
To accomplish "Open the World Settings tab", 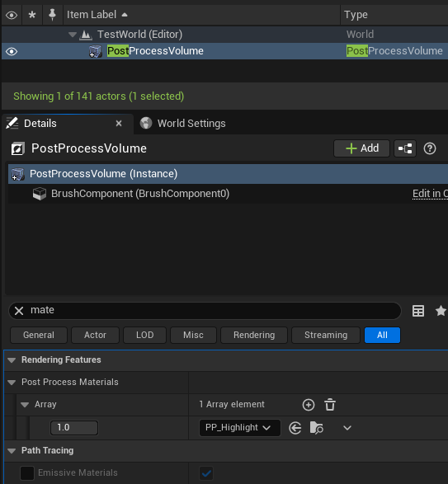I will click(191, 124).
